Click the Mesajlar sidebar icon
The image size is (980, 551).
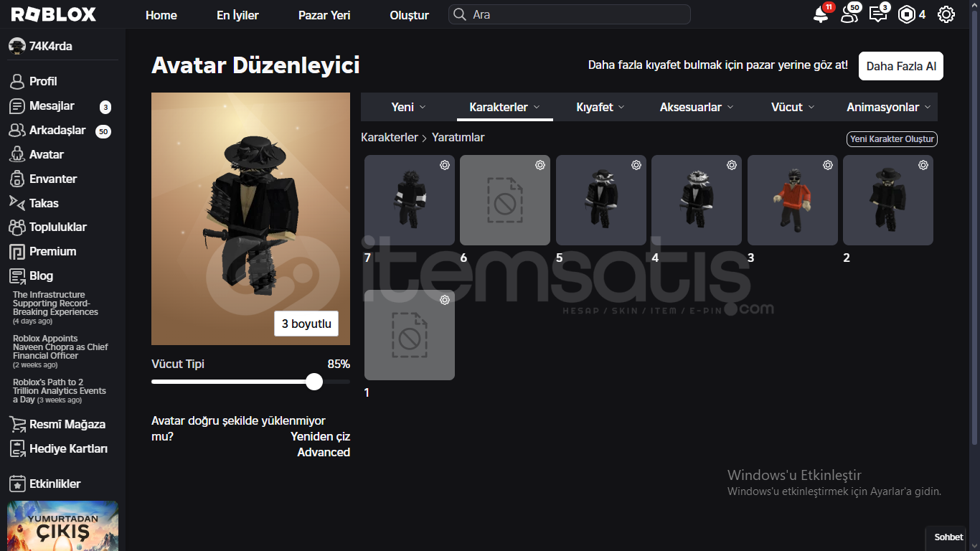pos(17,106)
